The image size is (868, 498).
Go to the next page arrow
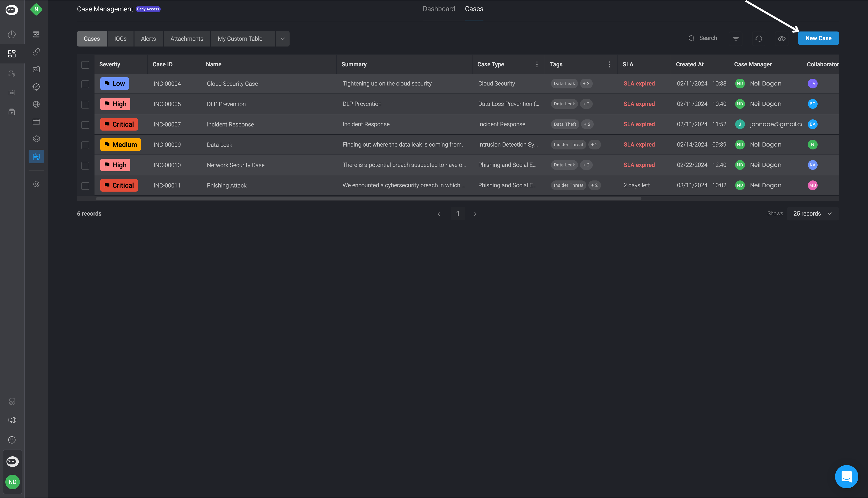coord(475,214)
